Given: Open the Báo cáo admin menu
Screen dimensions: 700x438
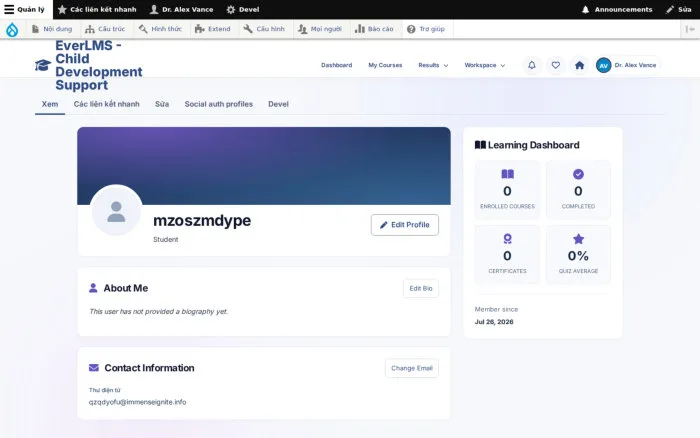Looking at the screenshot, I should coord(374,29).
